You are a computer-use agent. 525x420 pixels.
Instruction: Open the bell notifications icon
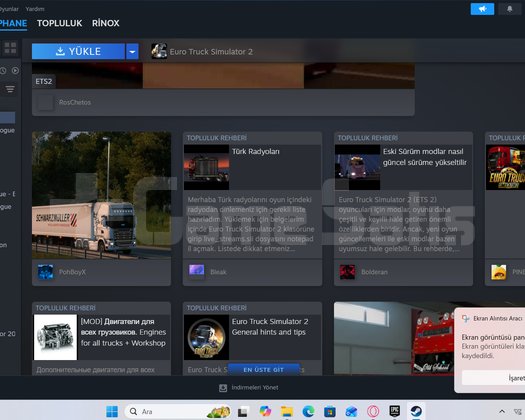click(x=510, y=9)
